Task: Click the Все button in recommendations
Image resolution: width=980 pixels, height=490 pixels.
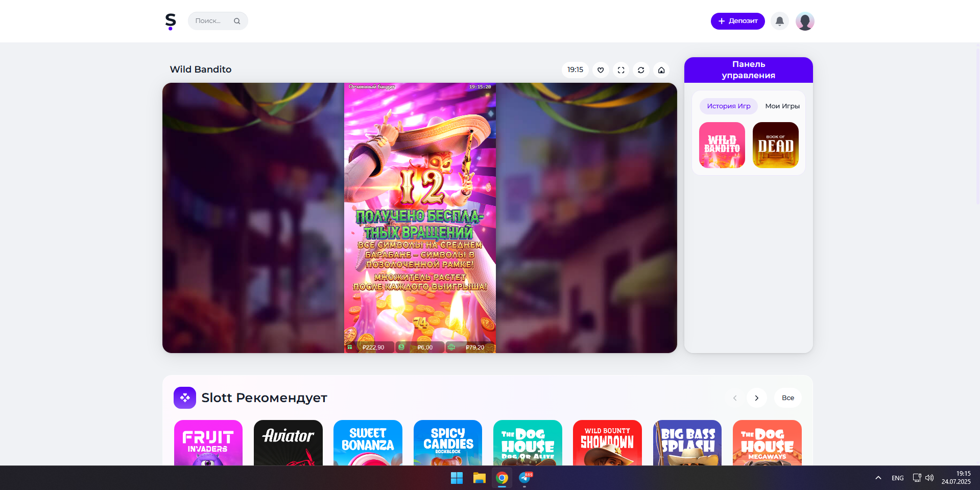Action: (787, 398)
